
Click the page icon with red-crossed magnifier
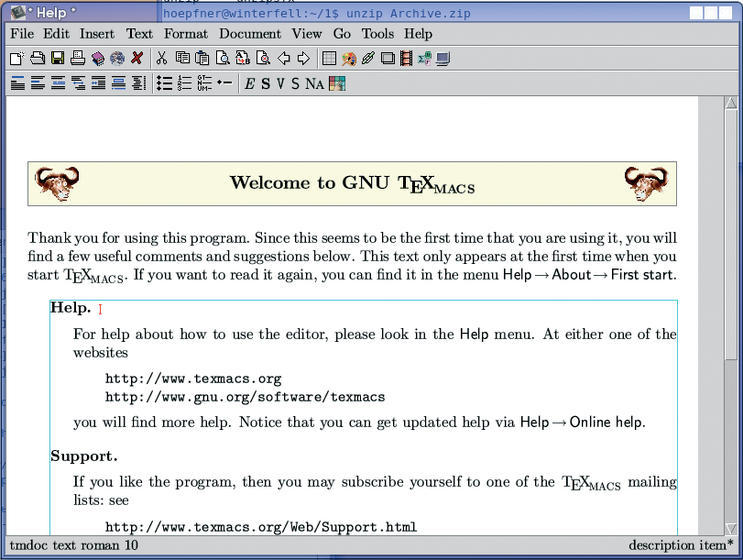coord(263,59)
